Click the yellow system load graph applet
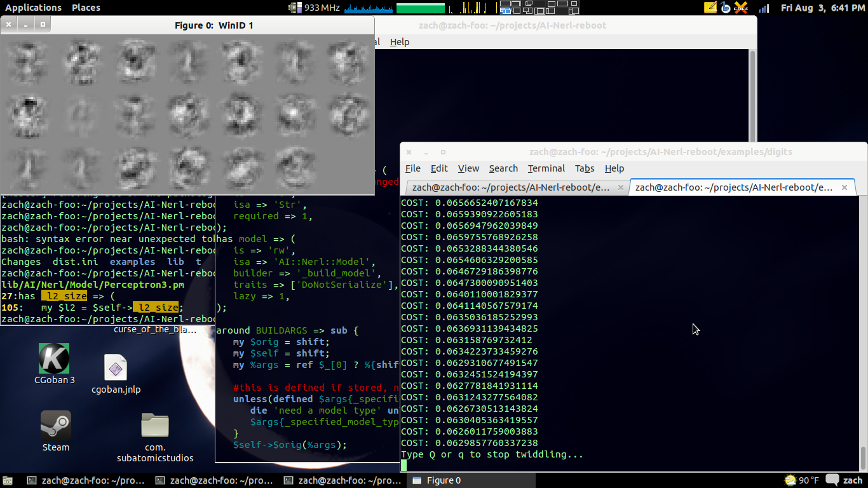This screenshot has height=488, width=868. [472, 8]
